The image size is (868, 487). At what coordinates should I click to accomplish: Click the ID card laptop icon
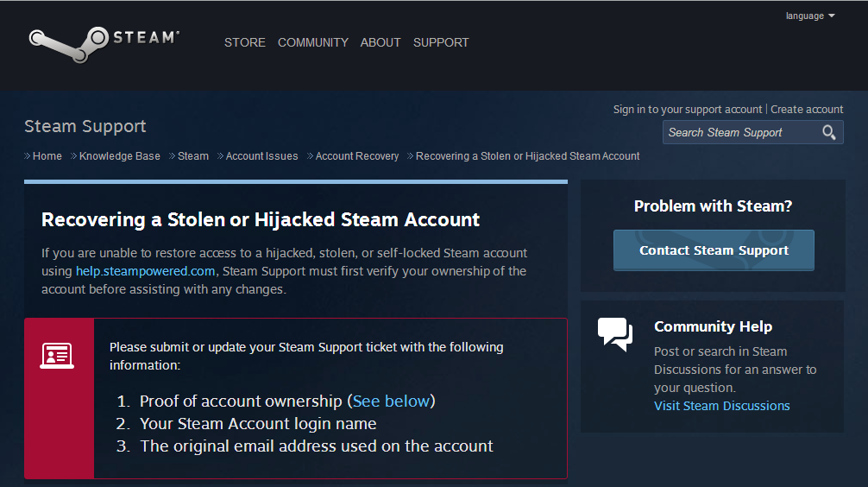pyautogui.click(x=57, y=356)
